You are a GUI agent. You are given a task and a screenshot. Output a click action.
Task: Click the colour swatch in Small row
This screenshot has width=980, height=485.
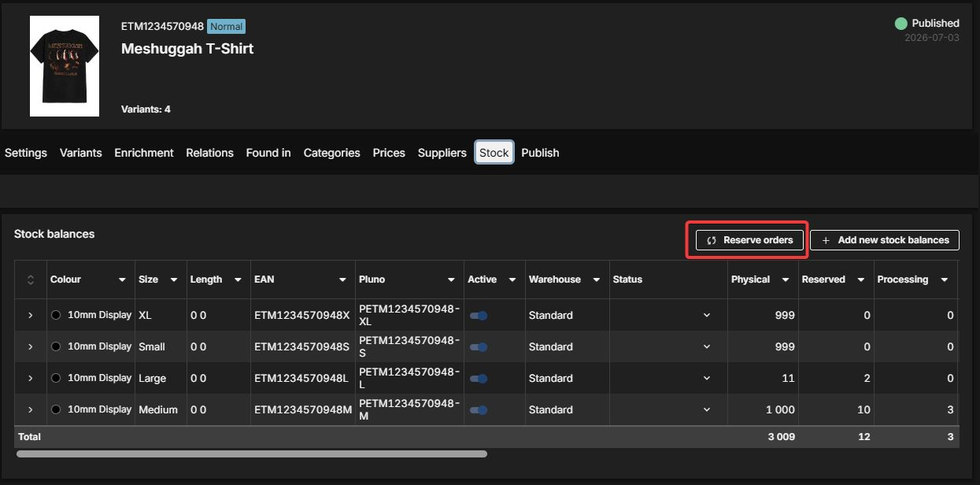[x=56, y=346]
